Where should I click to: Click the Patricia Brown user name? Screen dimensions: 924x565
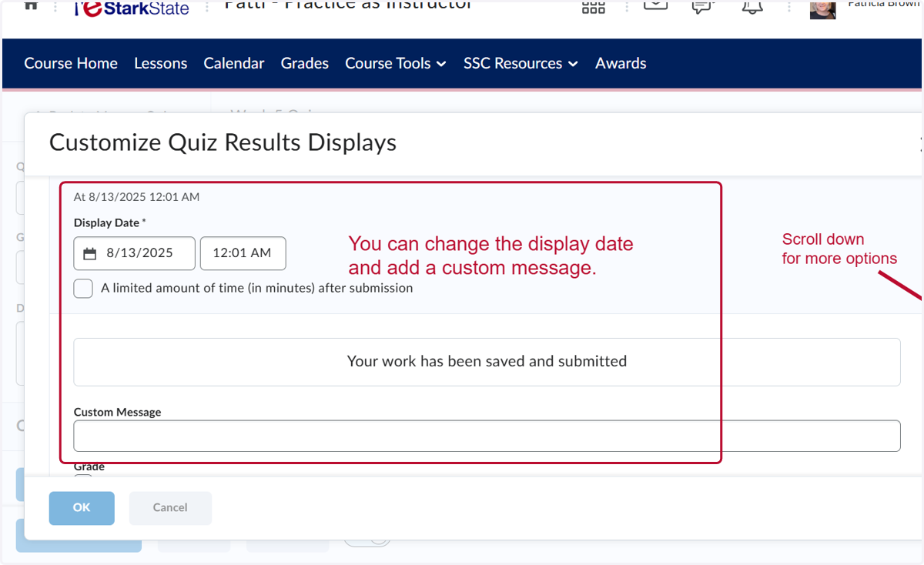tap(884, 4)
